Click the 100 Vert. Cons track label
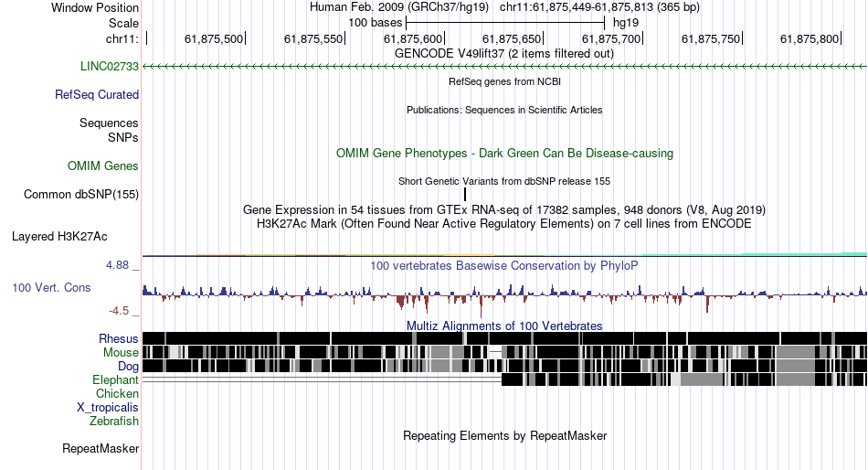868x470 pixels. pos(51,288)
